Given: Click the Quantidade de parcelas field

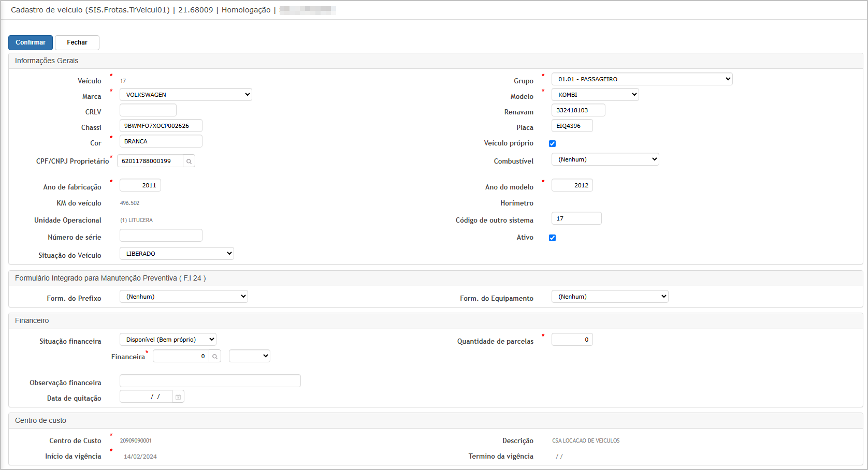Looking at the screenshot, I should click(x=572, y=340).
